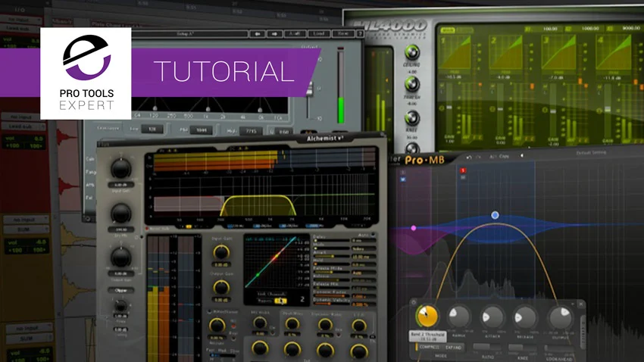Adjust the ML4000 Thresh knob

tap(412, 85)
